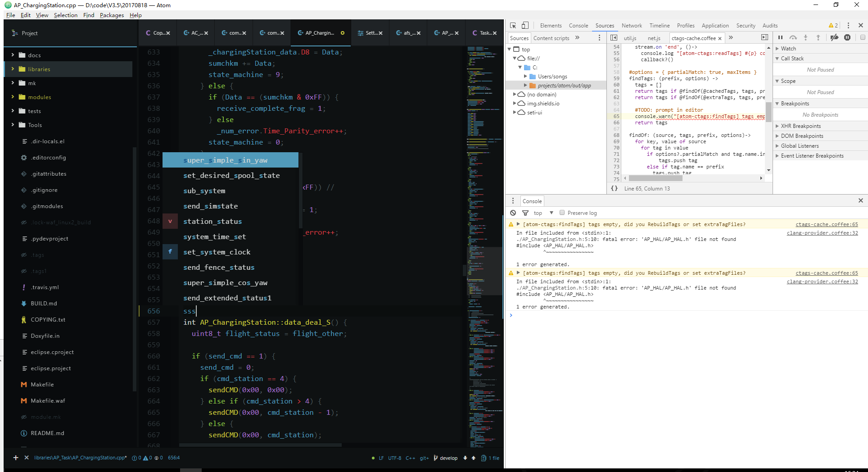The image size is (868, 472).
Task: Toggle a breakpoint on line 65
Action: 616,116
